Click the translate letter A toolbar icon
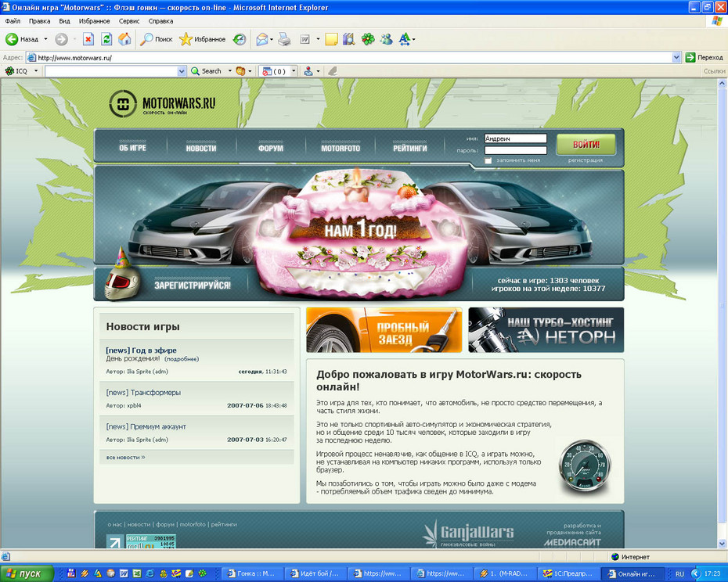728x582 pixels. pyautogui.click(x=405, y=39)
